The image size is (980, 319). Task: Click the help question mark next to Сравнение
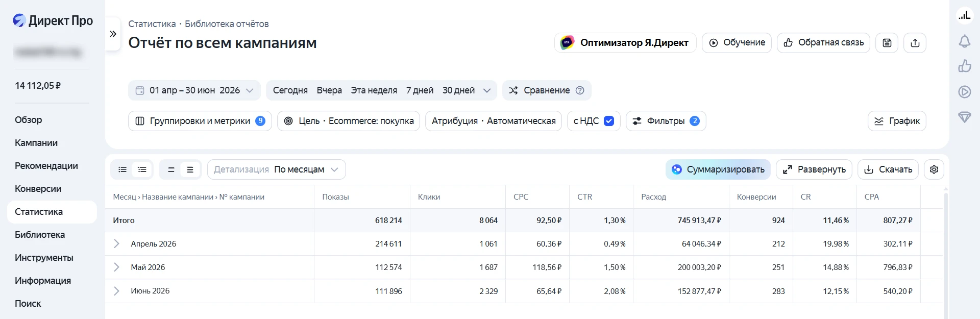coord(580,90)
